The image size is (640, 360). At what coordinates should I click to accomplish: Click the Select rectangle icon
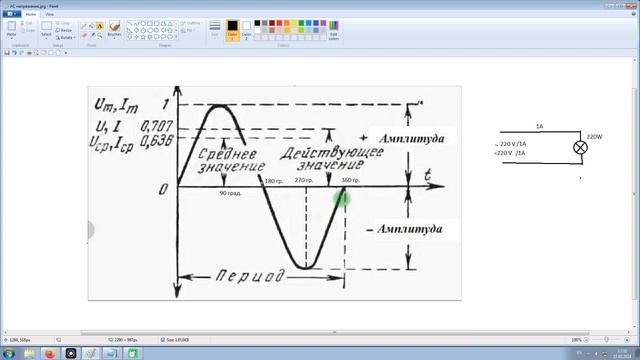46,26
